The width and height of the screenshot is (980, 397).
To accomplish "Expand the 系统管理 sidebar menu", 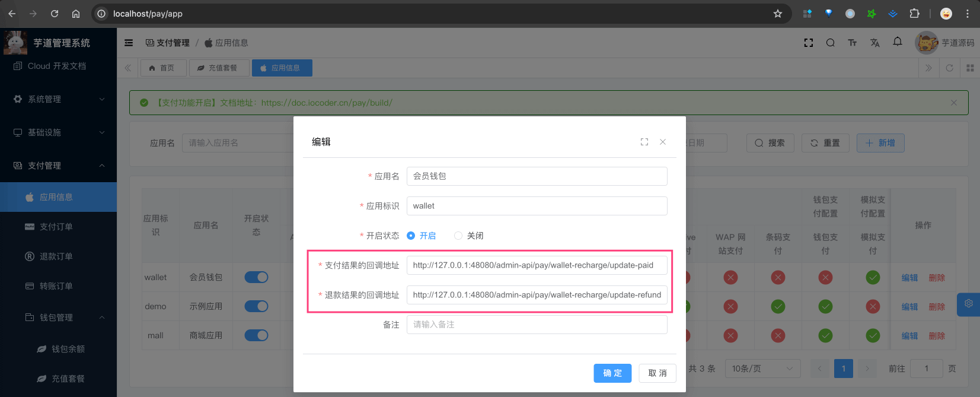I will click(x=58, y=99).
